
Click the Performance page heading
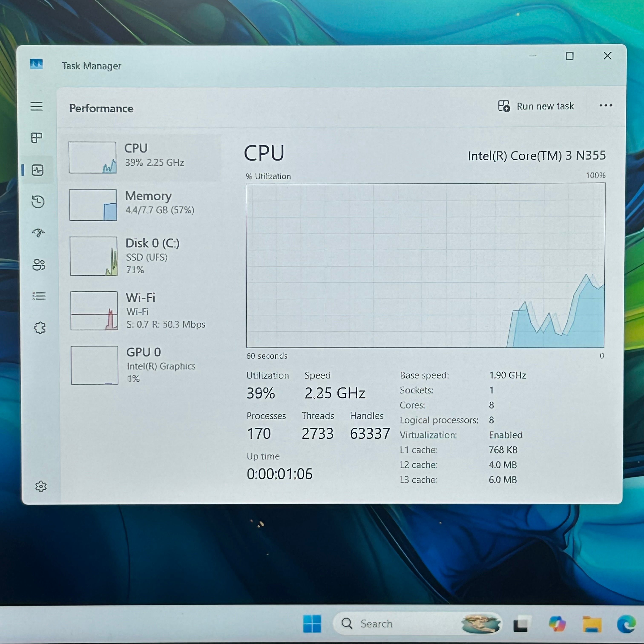pos(101,109)
